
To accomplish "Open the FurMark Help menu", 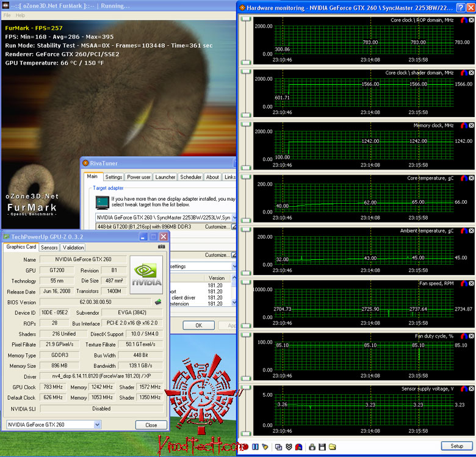I will pyautogui.click(x=20, y=15).
